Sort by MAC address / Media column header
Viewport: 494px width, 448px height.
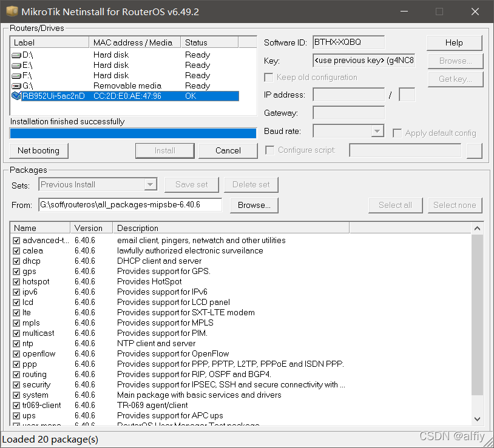point(135,42)
